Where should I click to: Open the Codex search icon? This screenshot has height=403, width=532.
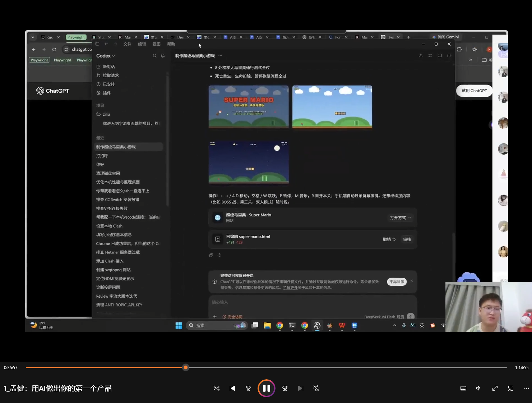click(155, 56)
